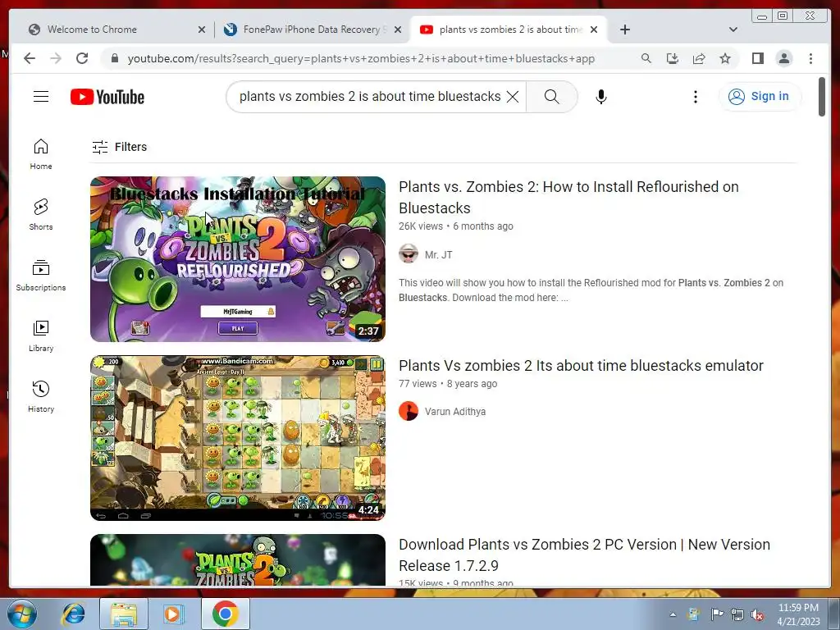Image resolution: width=840 pixels, height=630 pixels.
Task: Open the muted volume tray icon
Action: click(757, 614)
